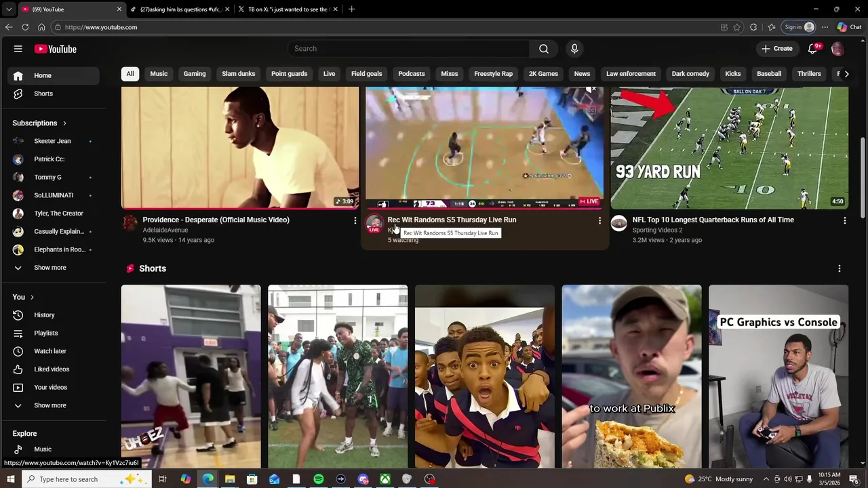Open a new browser tab
This screenshot has height=488, width=868.
click(351, 9)
